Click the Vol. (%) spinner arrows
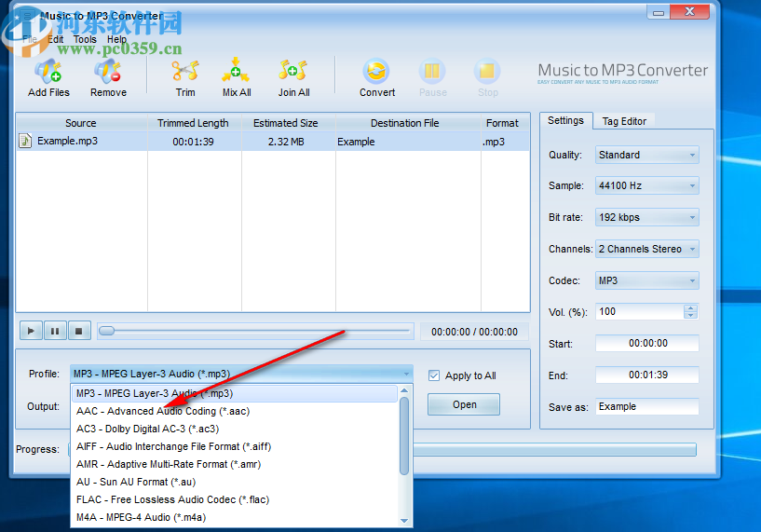The image size is (761, 532). pos(690,312)
